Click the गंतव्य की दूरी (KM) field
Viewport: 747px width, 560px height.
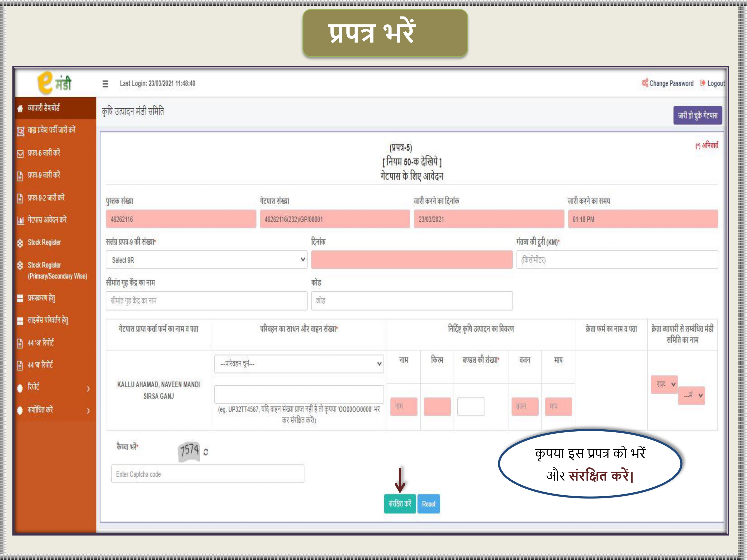tap(617, 260)
